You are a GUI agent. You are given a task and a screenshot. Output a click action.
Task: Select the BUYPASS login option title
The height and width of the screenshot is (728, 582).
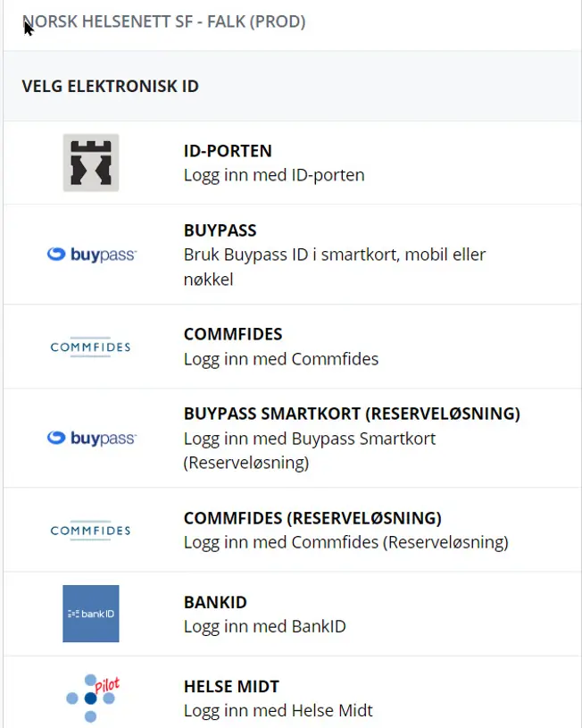pyautogui.click(x=220, y=230)
